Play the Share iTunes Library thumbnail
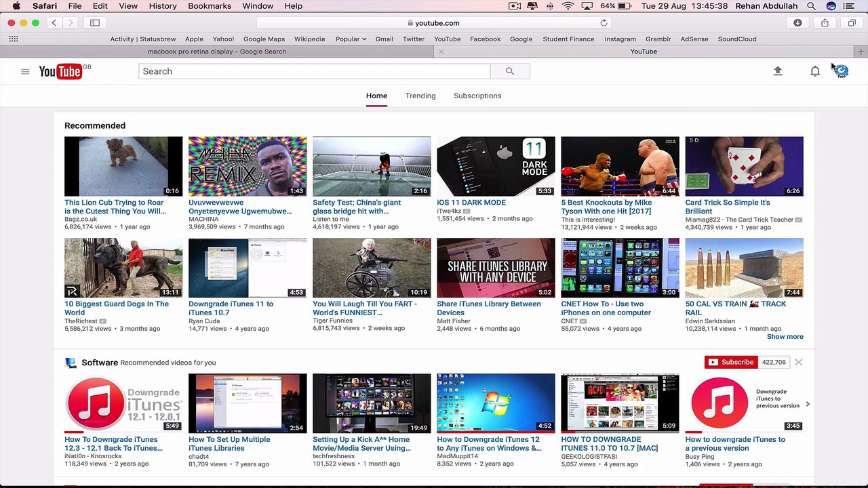The height and width of the screenshot is (488, 868). 496,268
